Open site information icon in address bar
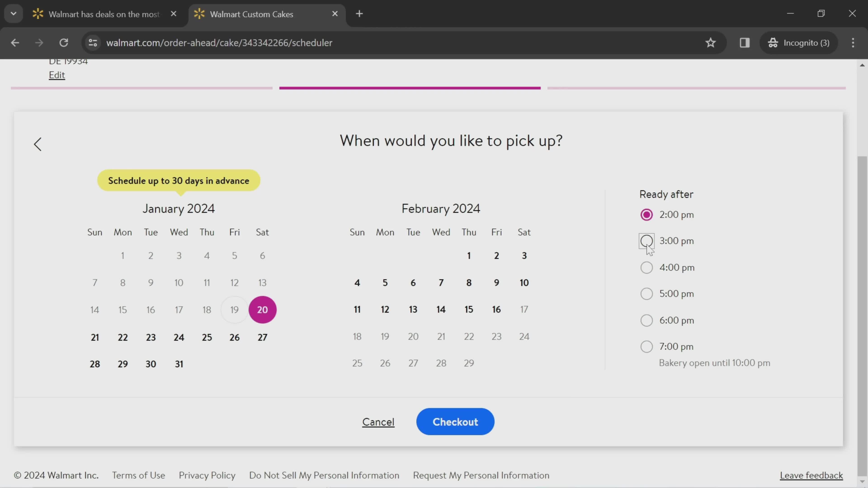 point(93,43)
